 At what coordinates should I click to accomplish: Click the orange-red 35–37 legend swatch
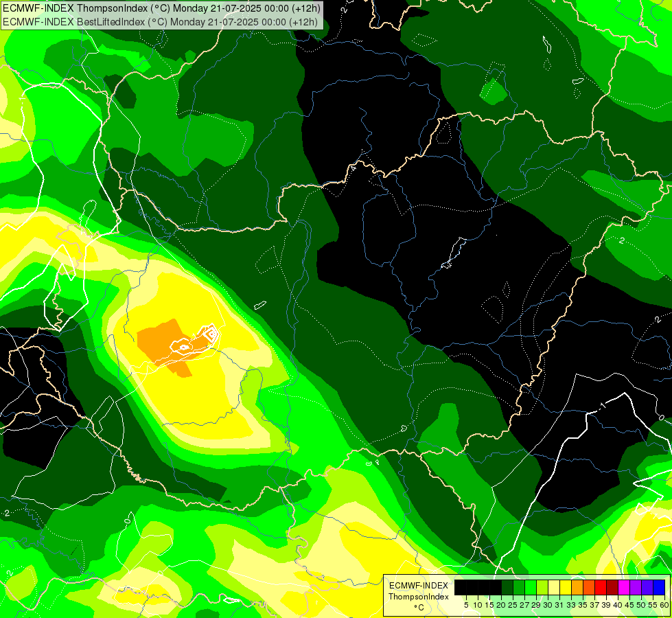click(589, 587)
